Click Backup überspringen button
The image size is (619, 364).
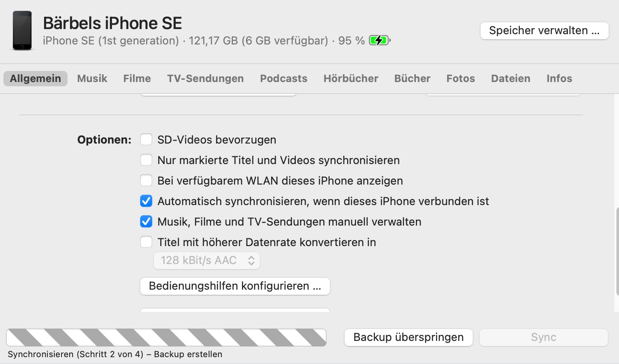click(x=408, y=337)
